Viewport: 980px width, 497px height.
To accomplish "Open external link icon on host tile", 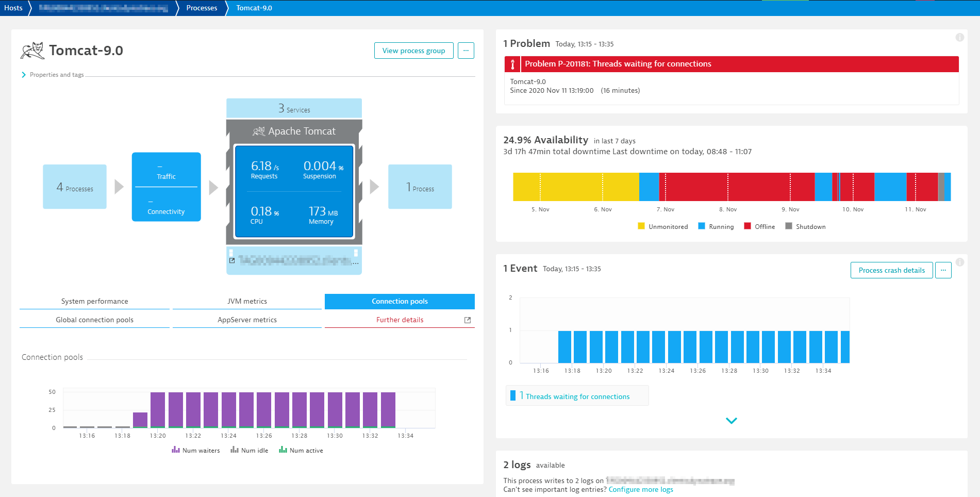I will 232,260.
